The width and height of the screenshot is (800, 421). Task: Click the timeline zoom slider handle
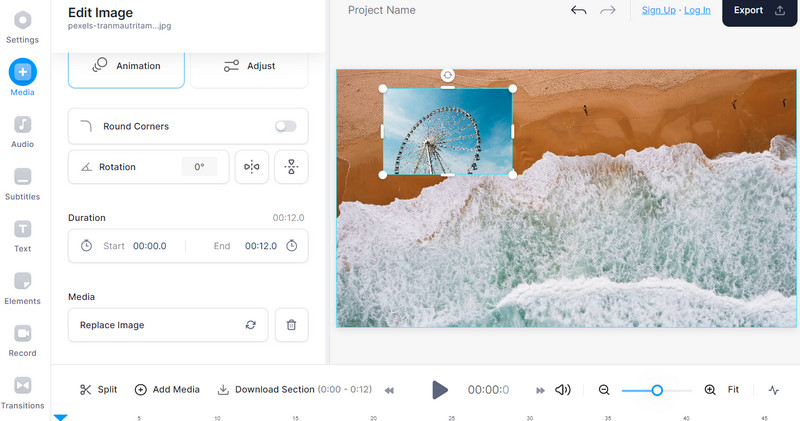(657, 390)
